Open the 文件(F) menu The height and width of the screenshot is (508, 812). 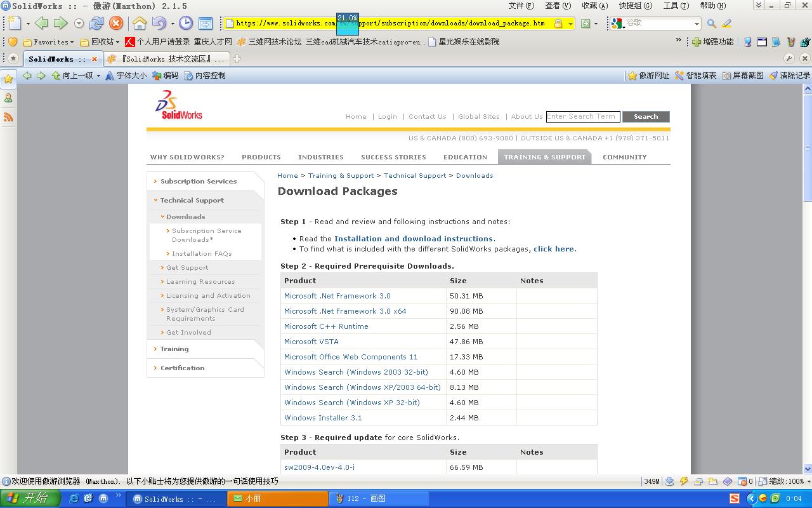click(521, 5)
